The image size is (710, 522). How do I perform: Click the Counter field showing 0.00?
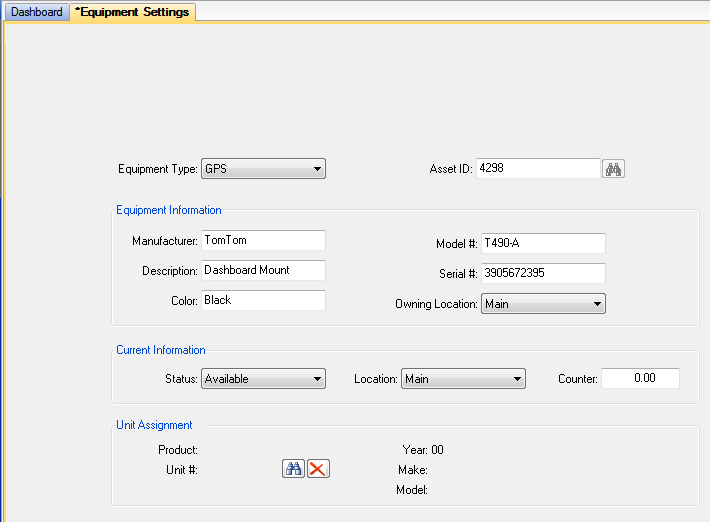coord(640,378)
